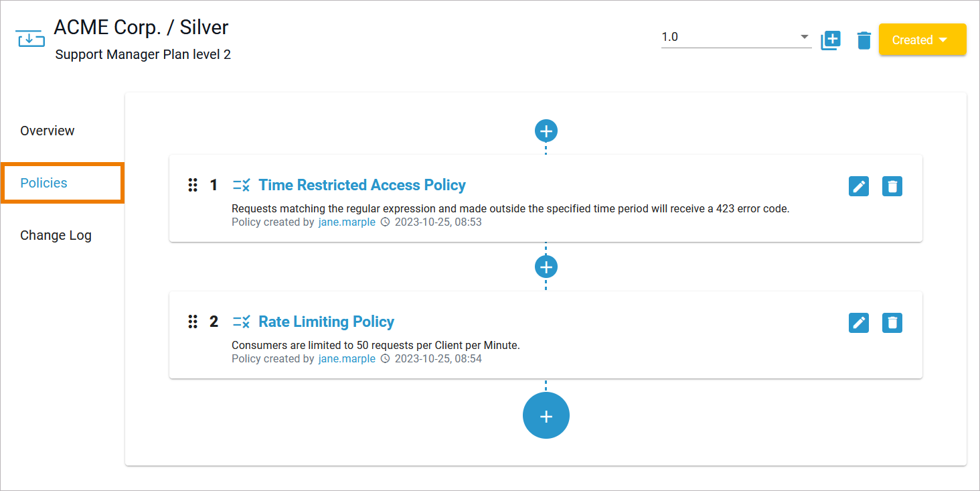Click the plan download icon beside ACME Corp. / Silver

tap(30, 38)
